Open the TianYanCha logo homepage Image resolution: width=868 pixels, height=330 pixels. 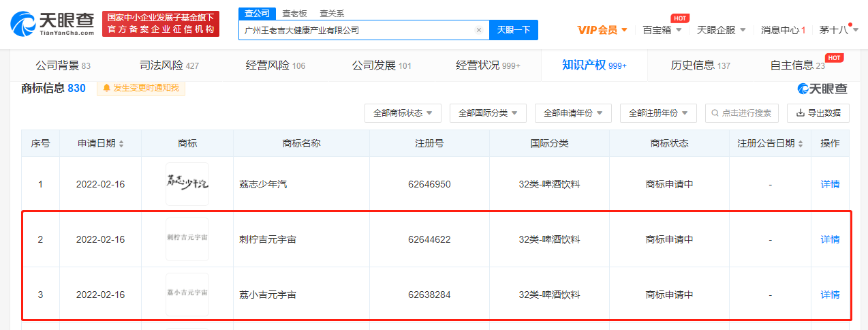point(52,24)
